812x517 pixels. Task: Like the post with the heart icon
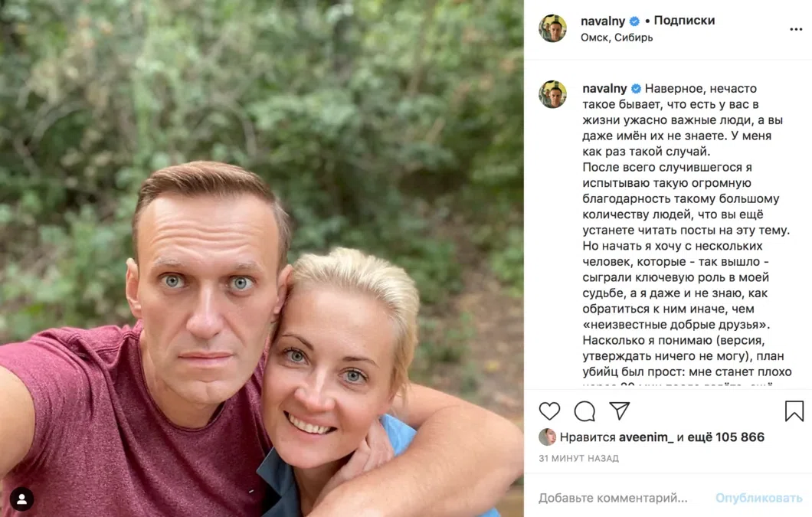[x=549, y=411]
